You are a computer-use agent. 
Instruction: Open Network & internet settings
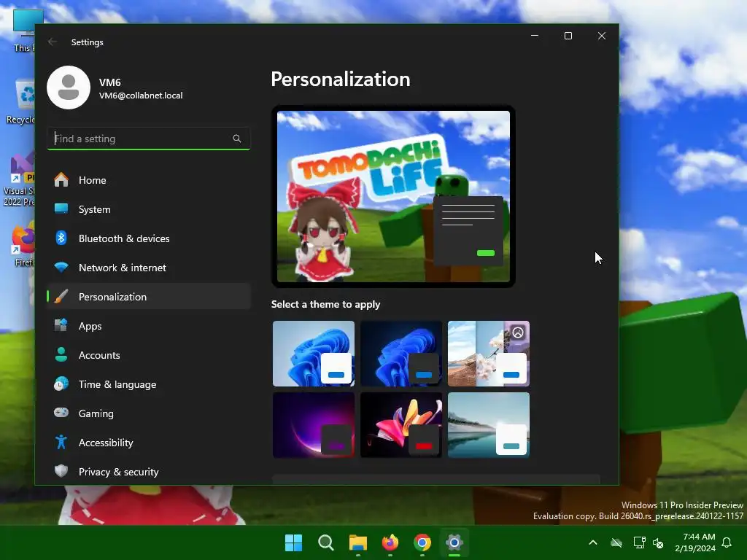[149, 268]
